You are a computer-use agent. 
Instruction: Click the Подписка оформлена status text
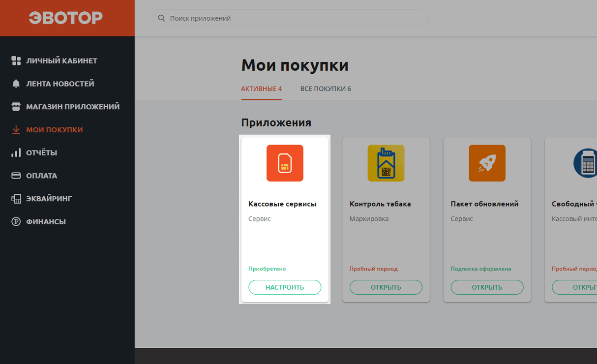click(x=481, y=269)
